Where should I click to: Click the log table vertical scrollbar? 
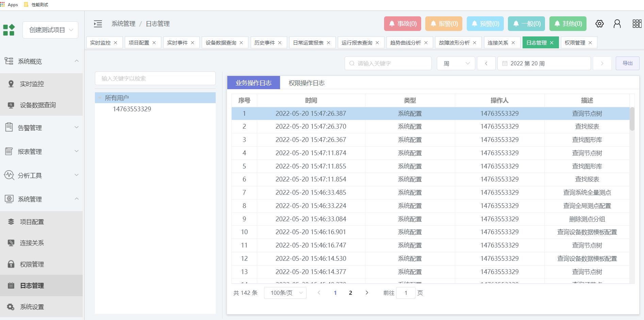[632, 119]
